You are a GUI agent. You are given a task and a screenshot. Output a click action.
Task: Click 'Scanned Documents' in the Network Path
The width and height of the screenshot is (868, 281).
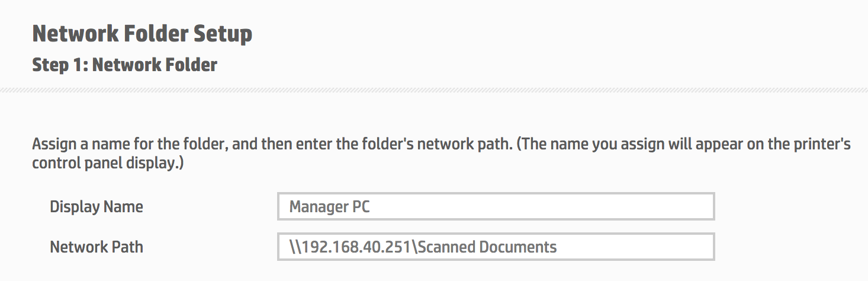(488, 247)
